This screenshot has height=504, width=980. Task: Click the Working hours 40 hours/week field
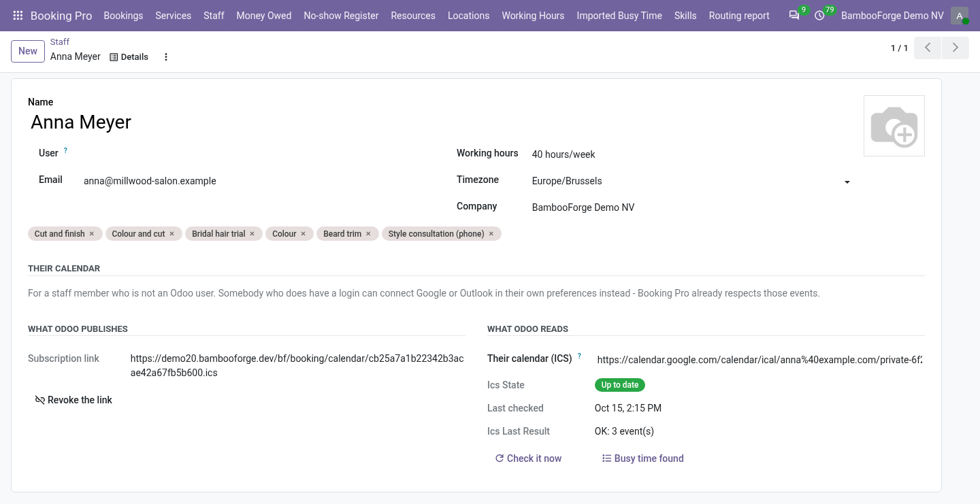pos(693,154)
